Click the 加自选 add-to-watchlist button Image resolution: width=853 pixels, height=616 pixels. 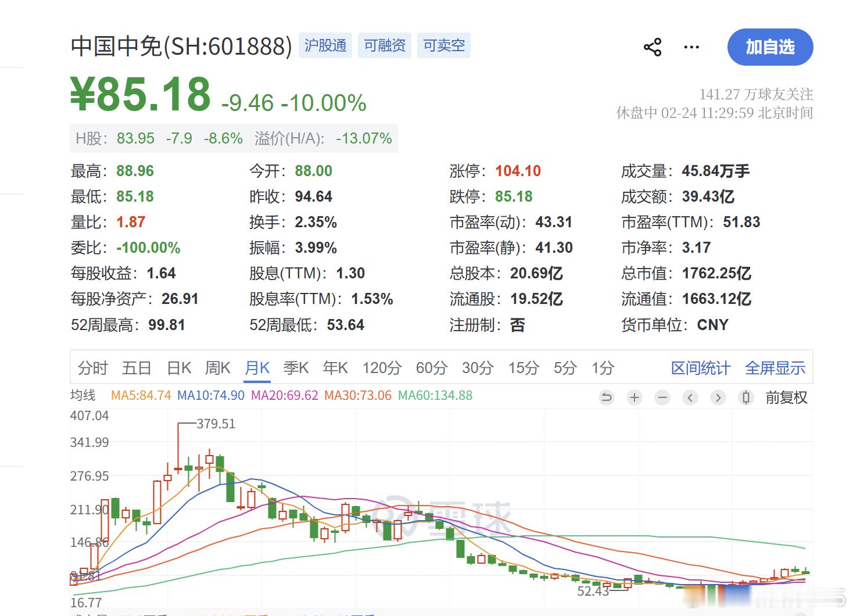(x=770, y=48)
